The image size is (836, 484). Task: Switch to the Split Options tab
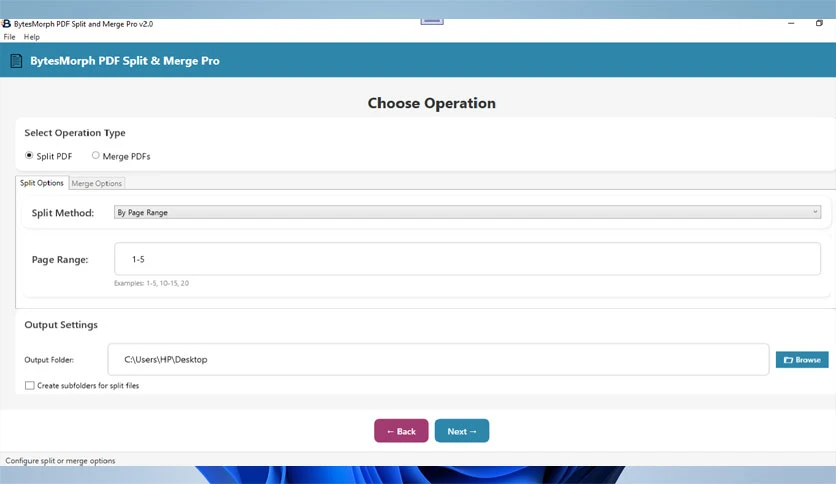pyautogui.click(x=42, y=183)
